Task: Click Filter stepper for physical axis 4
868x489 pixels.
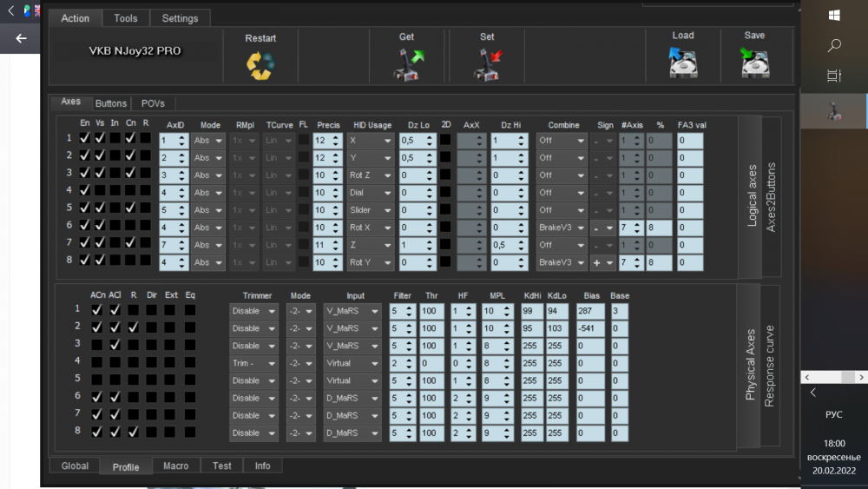Action: (x=409, y=363)
